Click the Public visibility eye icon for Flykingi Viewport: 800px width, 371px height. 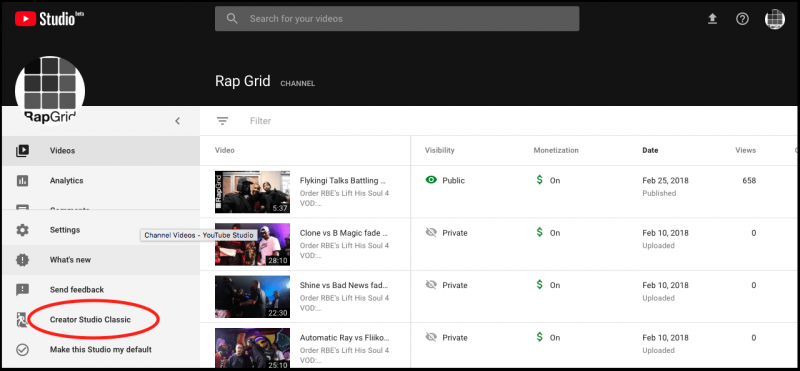pos(431,180)
